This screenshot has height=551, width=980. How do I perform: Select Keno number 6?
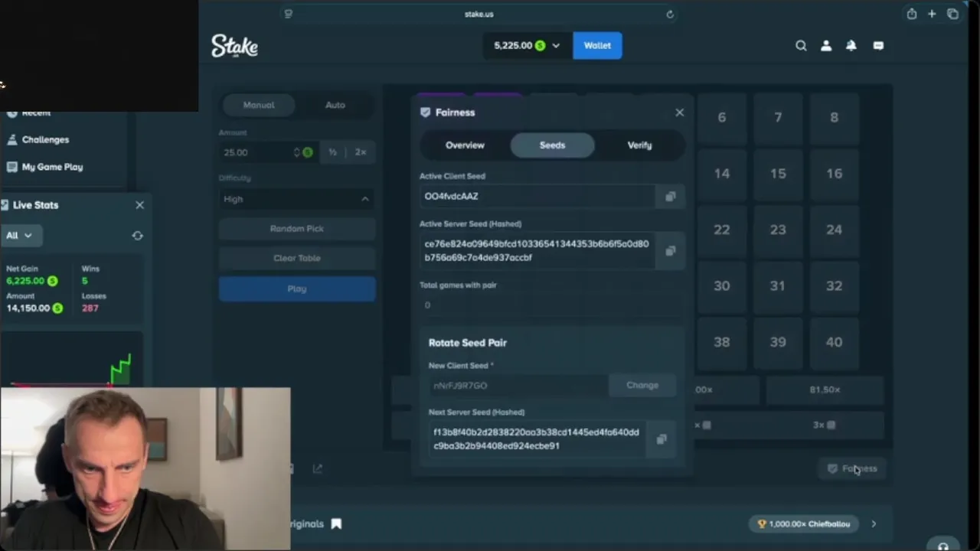[722, 117]
